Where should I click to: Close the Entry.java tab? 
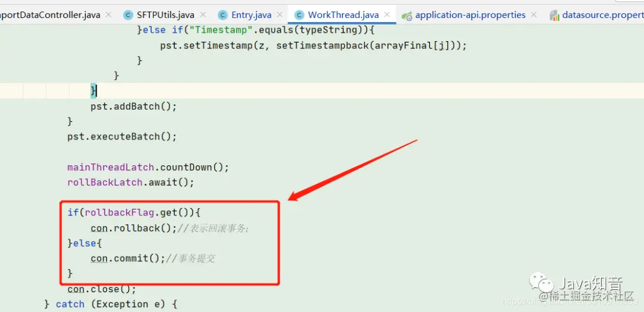click(x=280, y=15)
